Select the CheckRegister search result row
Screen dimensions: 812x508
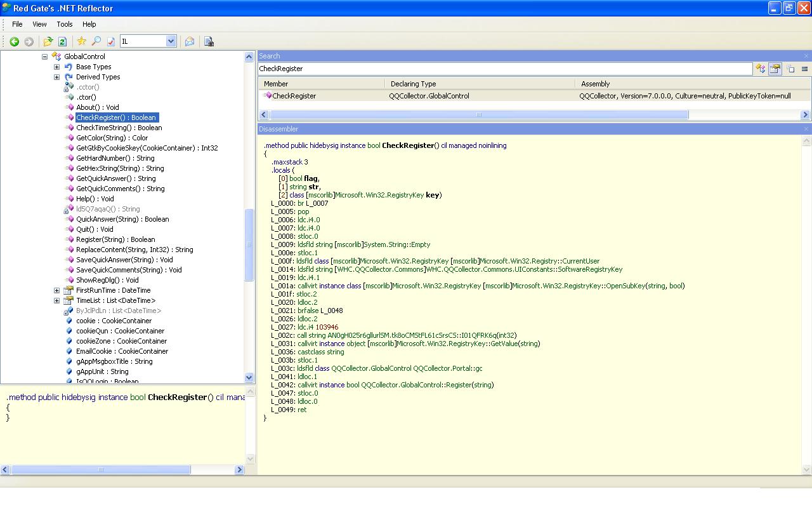point(534,96)
